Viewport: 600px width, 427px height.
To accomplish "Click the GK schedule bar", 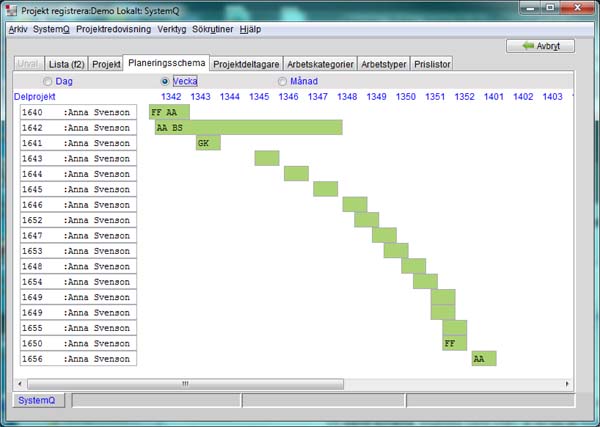I will point(208,143).
